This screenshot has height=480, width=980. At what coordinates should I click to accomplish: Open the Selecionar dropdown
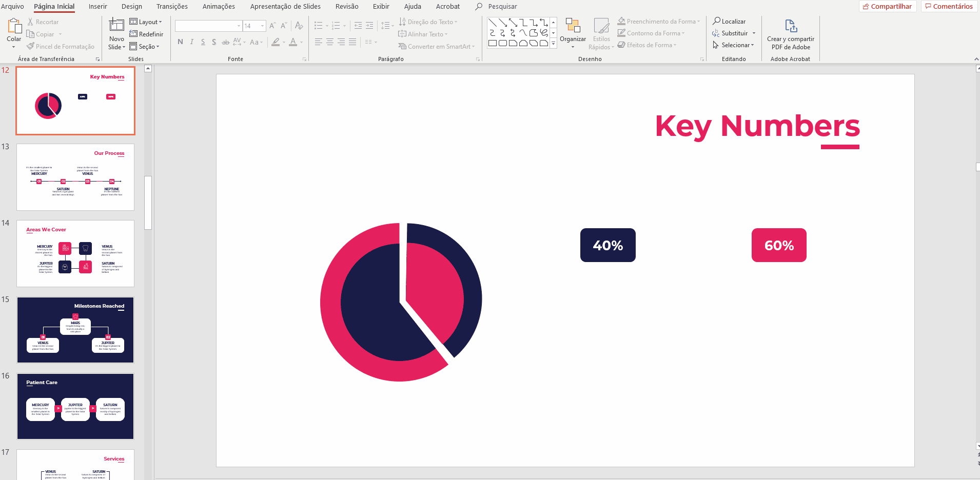(733, 45)
